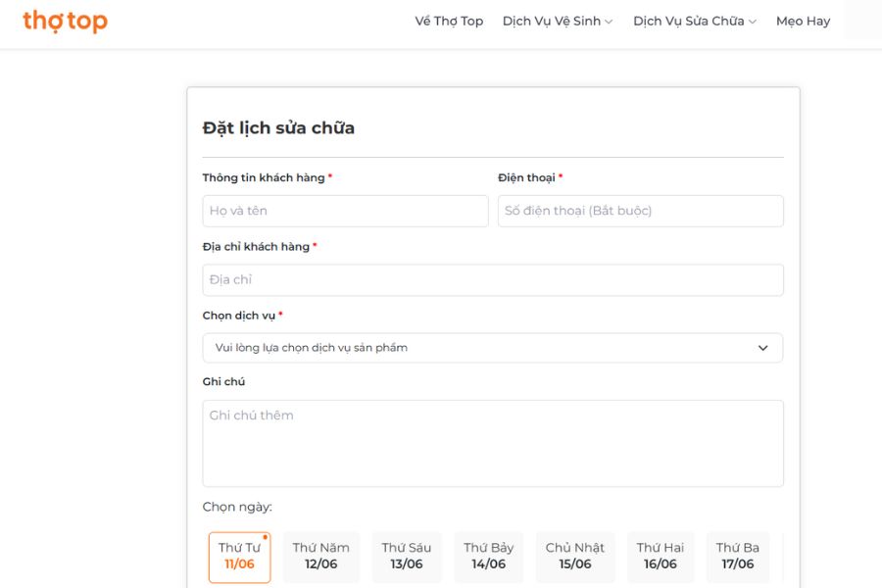Viewport: 882px width, 588px height.
Task: Focus the Địa chỉ input field
Action: pyautogui.click(x=493, y=280)
